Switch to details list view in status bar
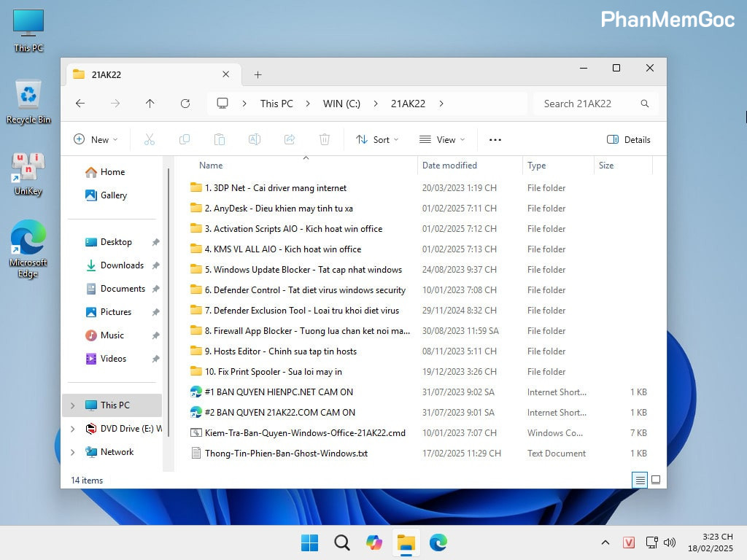 pos(640,480)
